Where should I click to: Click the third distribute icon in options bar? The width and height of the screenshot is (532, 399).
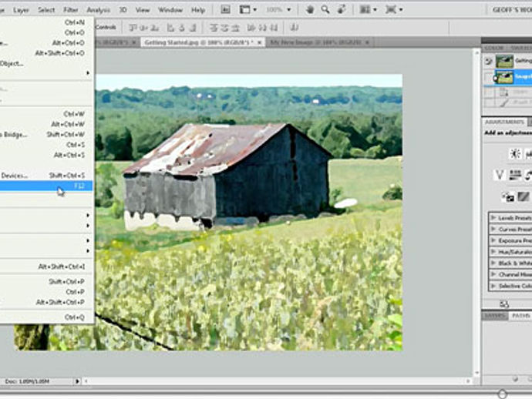point(235,28)
